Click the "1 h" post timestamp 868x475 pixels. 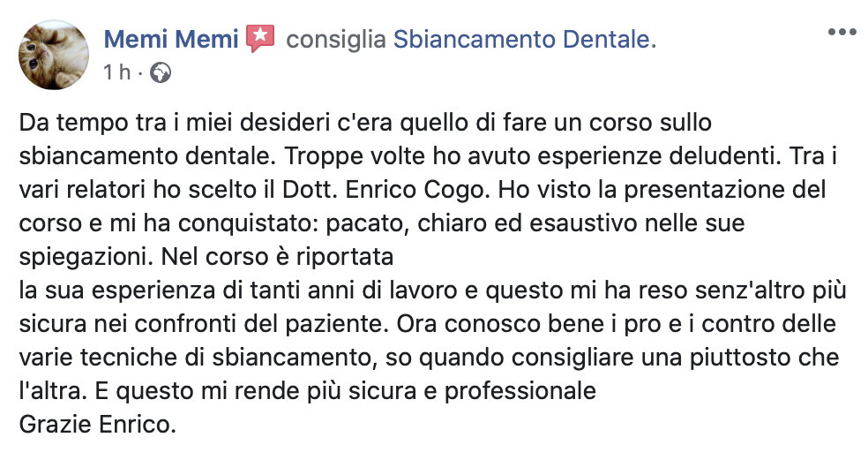(x=116, y=72)
